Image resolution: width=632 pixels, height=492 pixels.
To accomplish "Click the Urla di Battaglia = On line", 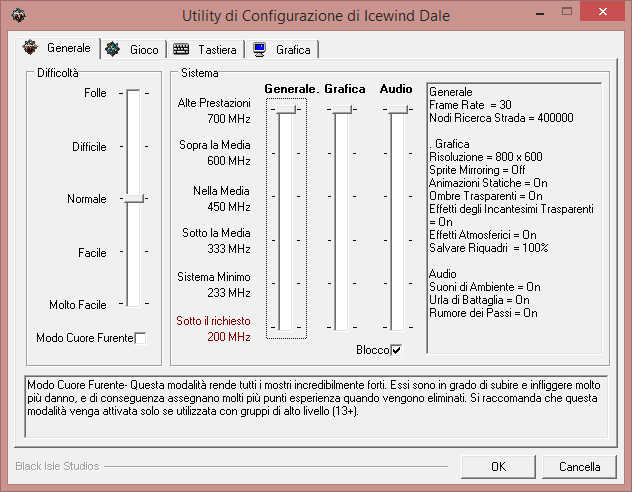I will (479, 300).
